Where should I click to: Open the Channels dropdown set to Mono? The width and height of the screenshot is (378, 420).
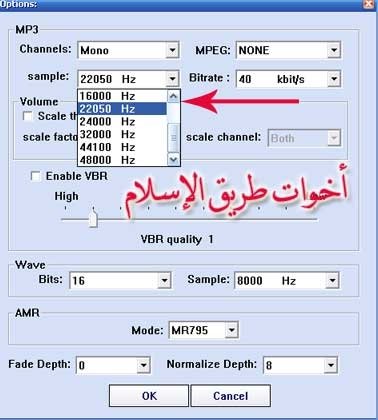(x=128, y=50)
